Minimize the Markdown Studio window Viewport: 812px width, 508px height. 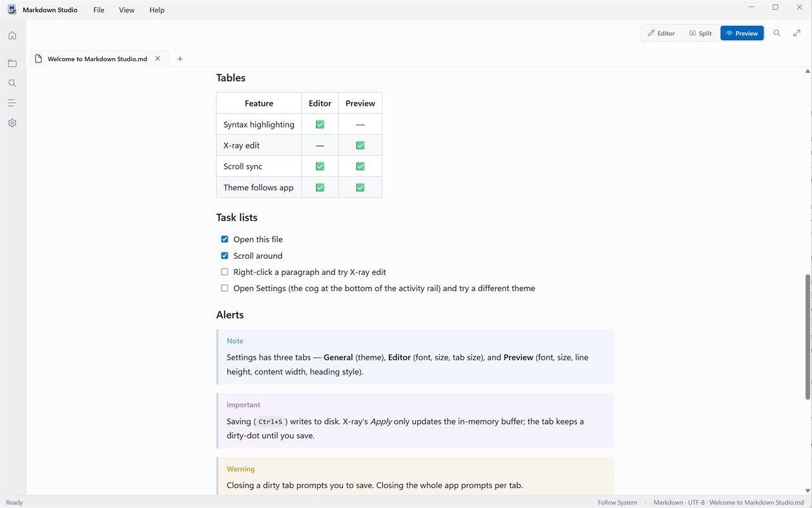click(x=751, y=7)
